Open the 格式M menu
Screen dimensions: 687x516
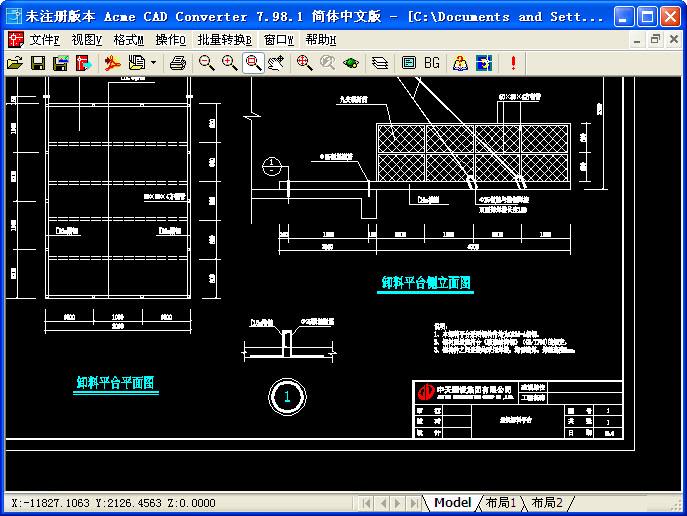pyautogui.click(x=128, y=40)
